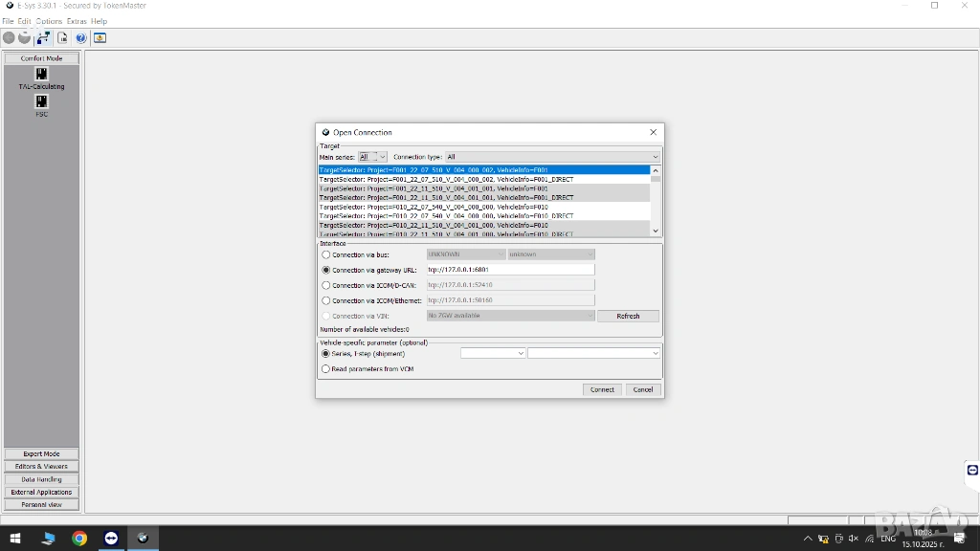Open the FSC module icon

click(x=41, y=102)
